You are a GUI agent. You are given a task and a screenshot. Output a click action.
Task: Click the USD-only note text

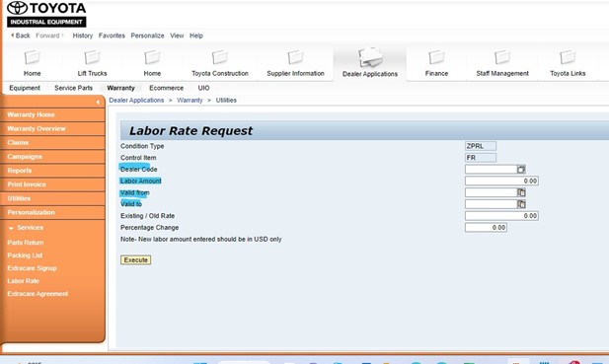point(200,239)
